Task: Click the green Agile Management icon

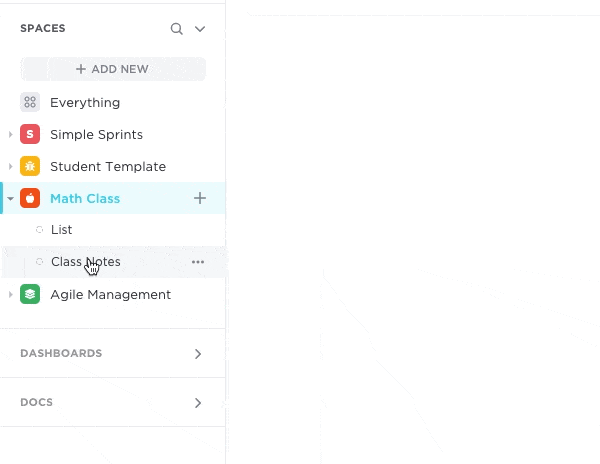Action: point(30,294)
